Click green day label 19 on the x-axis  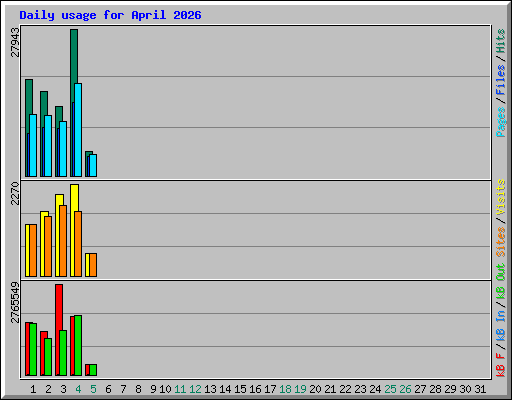(300, 389)
